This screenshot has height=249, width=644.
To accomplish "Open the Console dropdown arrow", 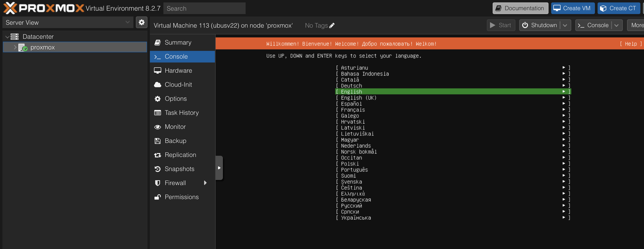I will (616, 25).
